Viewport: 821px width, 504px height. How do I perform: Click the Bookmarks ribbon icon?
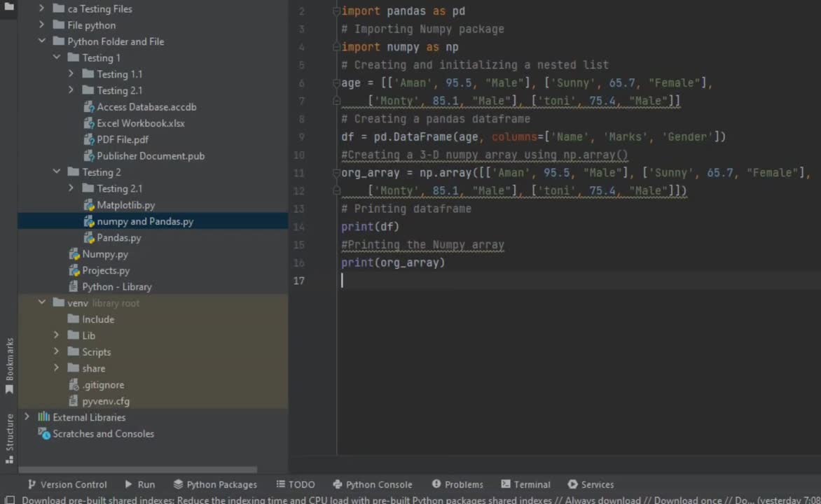pos(9,389)
